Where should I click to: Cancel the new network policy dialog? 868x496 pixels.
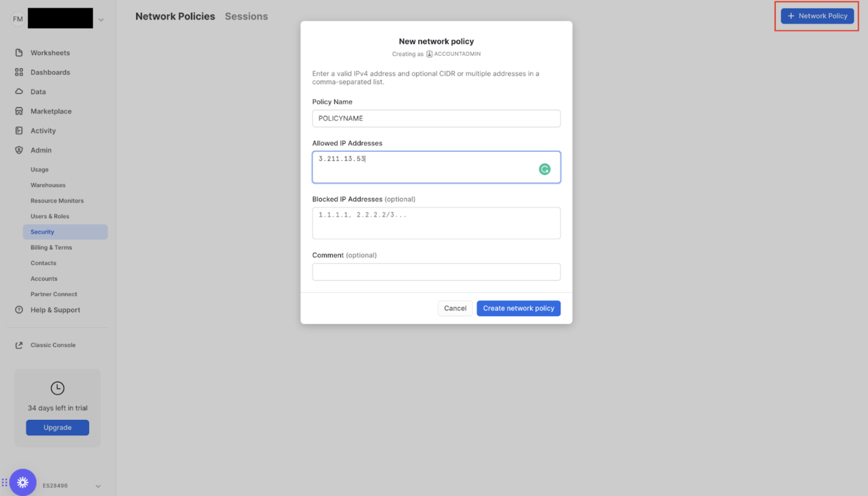tap(455, 308)
